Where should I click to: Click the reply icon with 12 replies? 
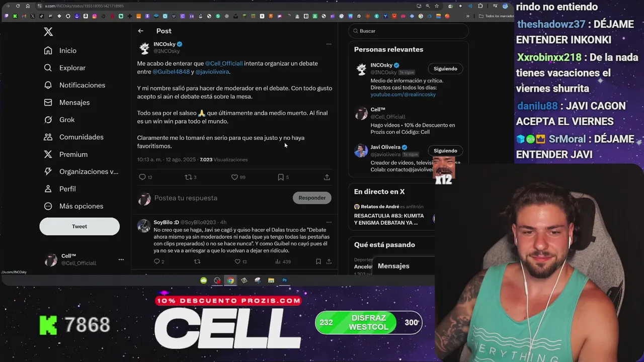(142, 177)
